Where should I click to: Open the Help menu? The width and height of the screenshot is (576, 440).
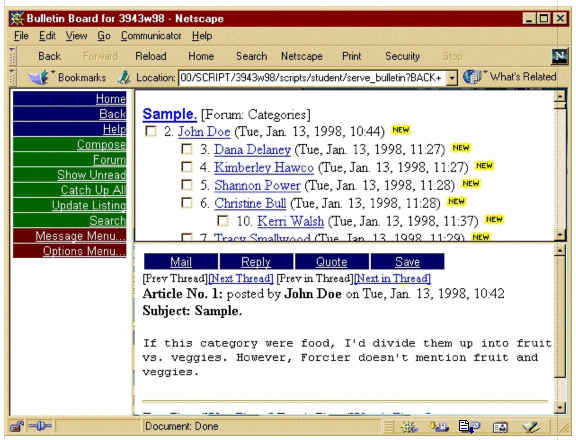coord(202,36)
